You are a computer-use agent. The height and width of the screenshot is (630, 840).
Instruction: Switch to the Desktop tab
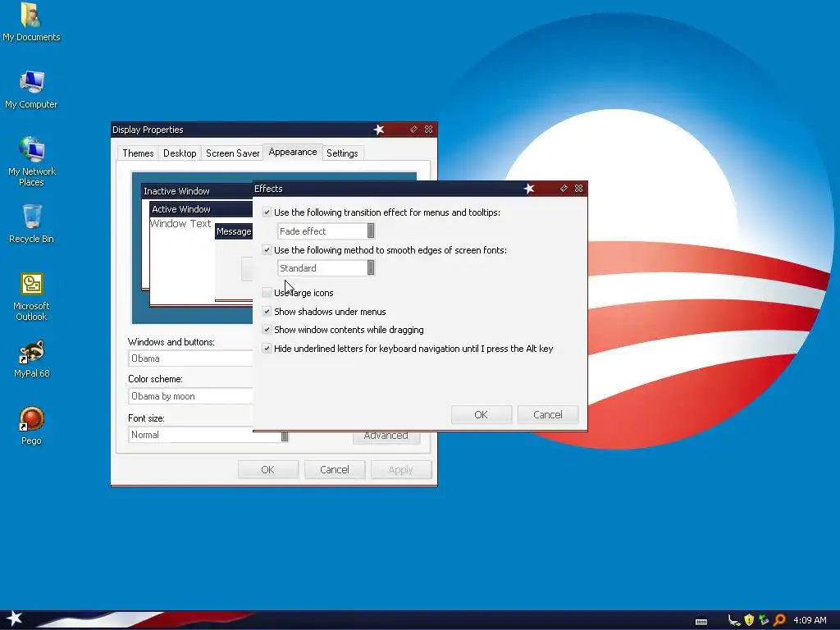pos(180,153)
